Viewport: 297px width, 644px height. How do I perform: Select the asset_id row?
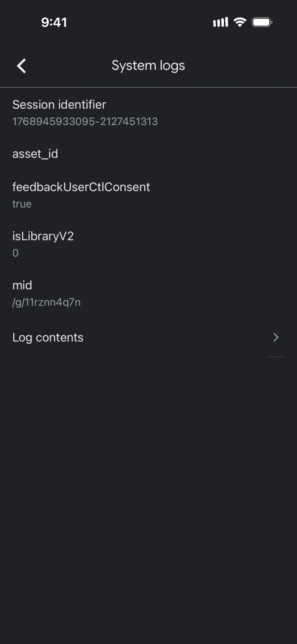(148, 153)
